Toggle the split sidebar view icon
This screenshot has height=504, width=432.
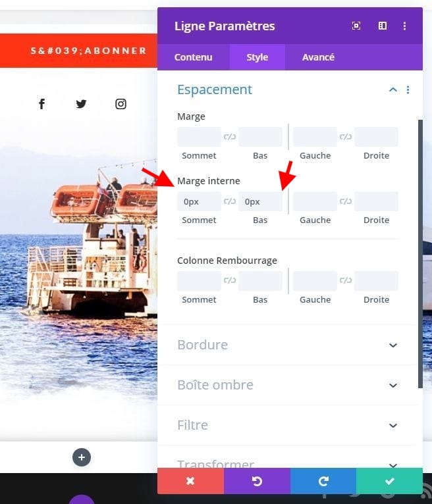coord(383,26)
